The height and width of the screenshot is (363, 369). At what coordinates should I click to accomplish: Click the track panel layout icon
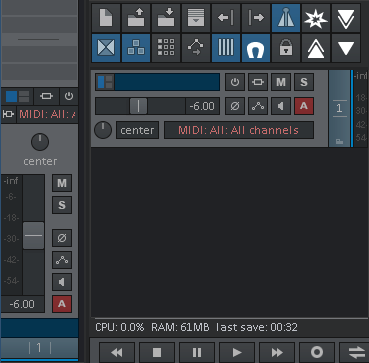coord(105,82)
